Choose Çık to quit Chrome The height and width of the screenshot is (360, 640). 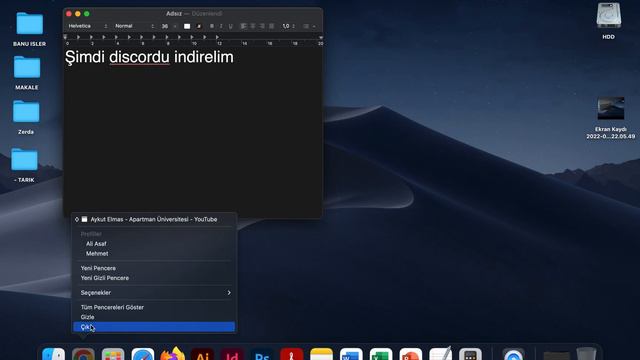point(154,327)
